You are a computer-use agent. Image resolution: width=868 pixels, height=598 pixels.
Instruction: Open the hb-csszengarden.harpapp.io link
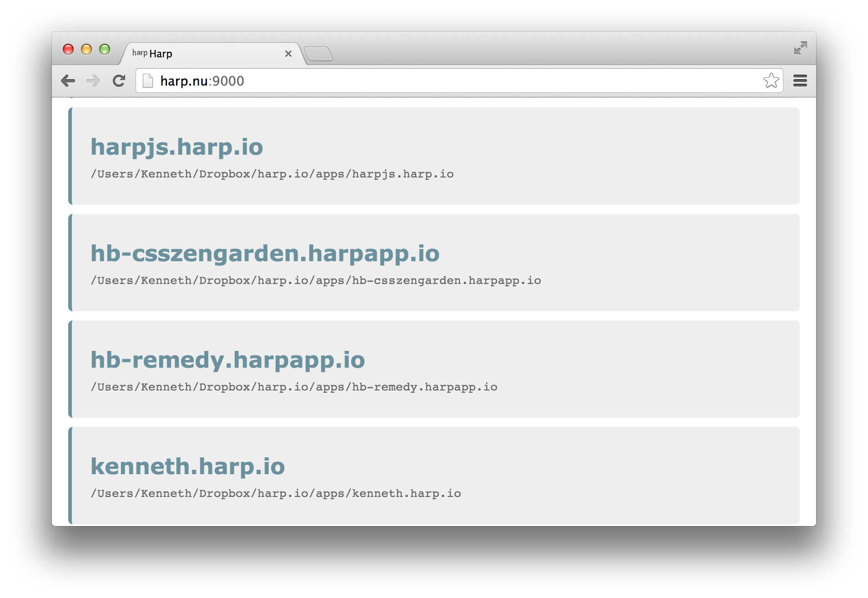coord(265,253)
